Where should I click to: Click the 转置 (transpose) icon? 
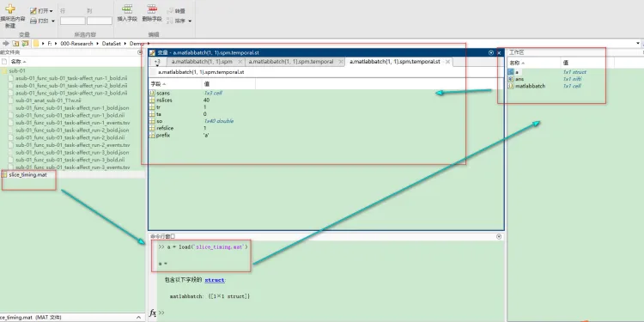tap(171, 11)
